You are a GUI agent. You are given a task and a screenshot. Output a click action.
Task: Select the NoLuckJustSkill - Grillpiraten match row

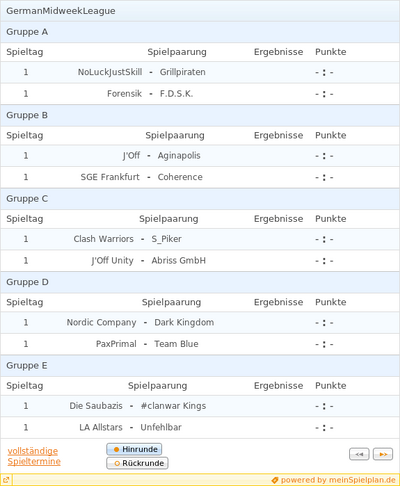pyautogui.click(x=200, y=72)
